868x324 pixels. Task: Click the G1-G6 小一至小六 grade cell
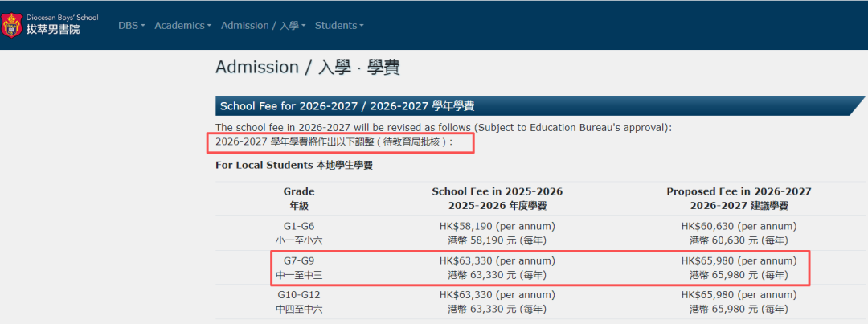pos(299,233)
